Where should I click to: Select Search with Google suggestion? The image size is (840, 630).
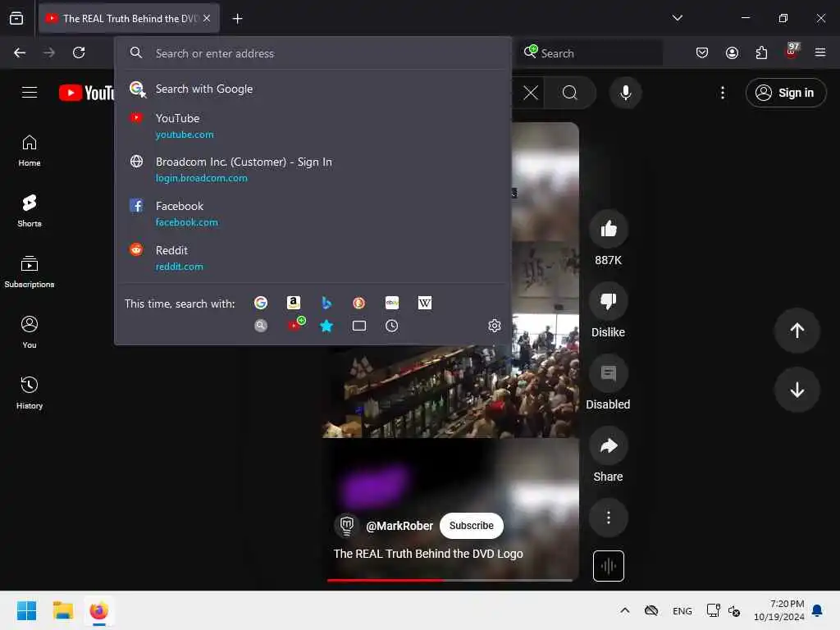[x=313, y=89]
